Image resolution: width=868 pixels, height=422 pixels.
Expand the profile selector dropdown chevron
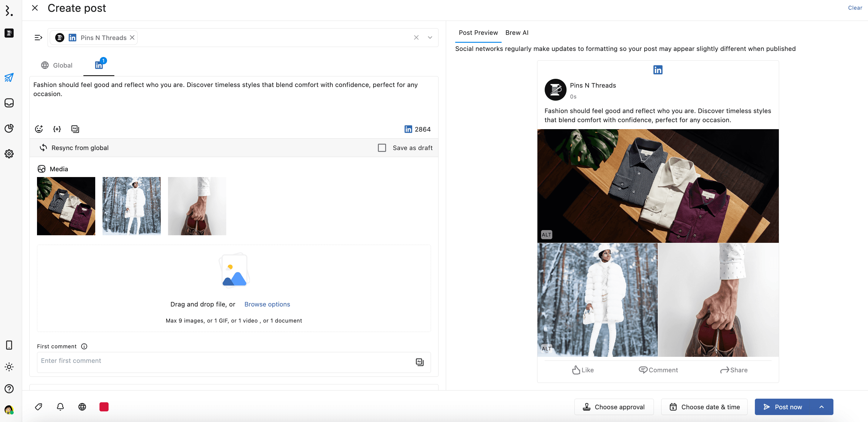(430, 37)
